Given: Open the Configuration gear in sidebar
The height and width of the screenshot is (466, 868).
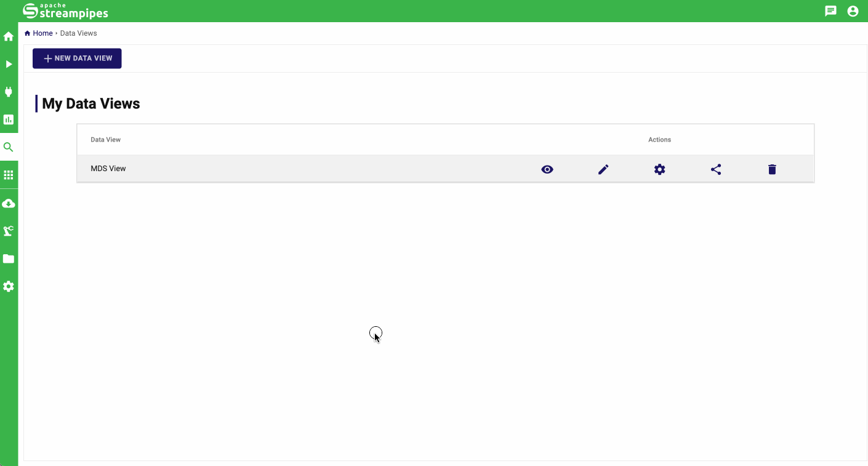Looking at the screenshot, I should [9, 286].
